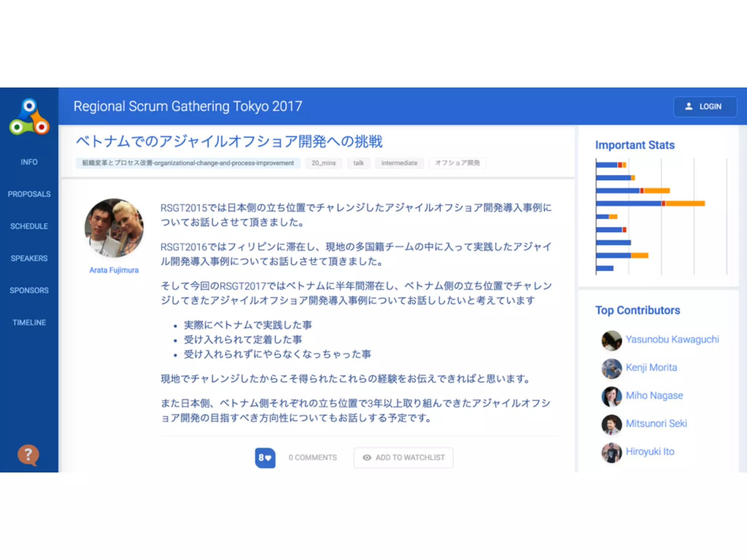Click Mitsunori Seki's avatar

point(612,425)
